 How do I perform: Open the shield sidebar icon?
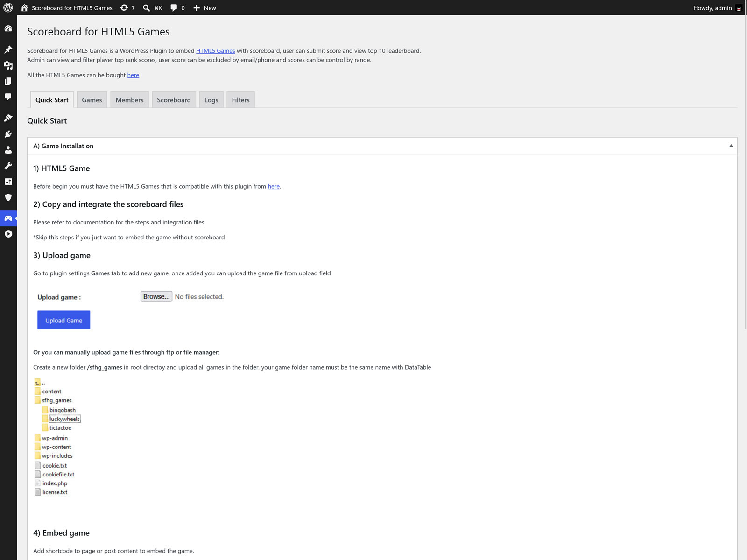click(8, 197)
